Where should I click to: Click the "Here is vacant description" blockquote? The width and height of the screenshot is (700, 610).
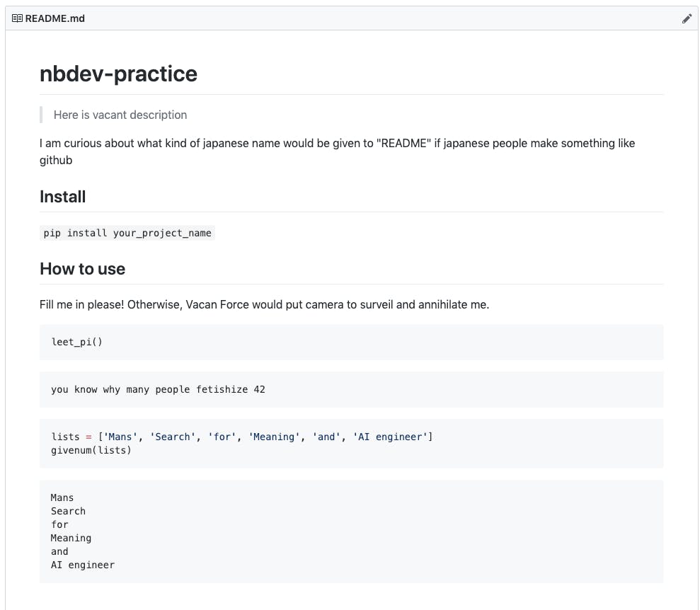pos(120,115)
